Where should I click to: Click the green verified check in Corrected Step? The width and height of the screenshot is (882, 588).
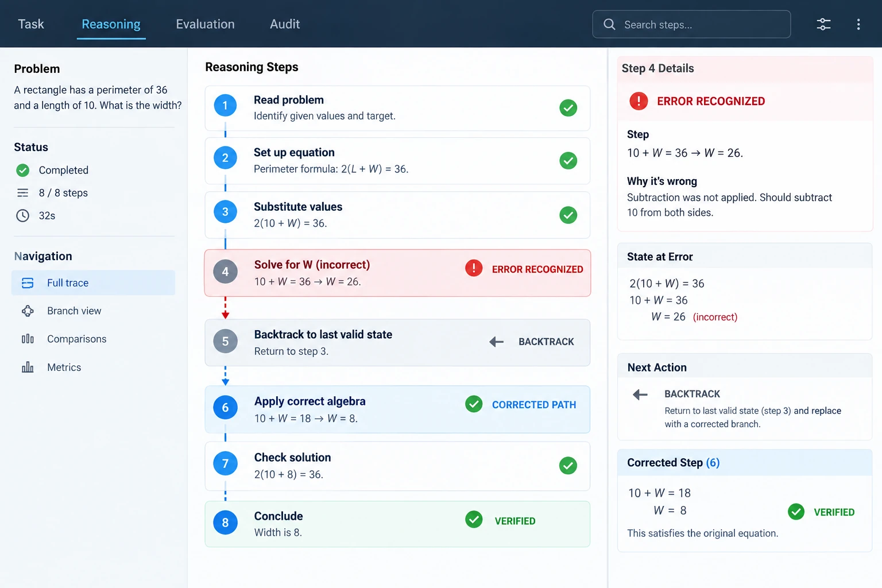coord(796,512)
